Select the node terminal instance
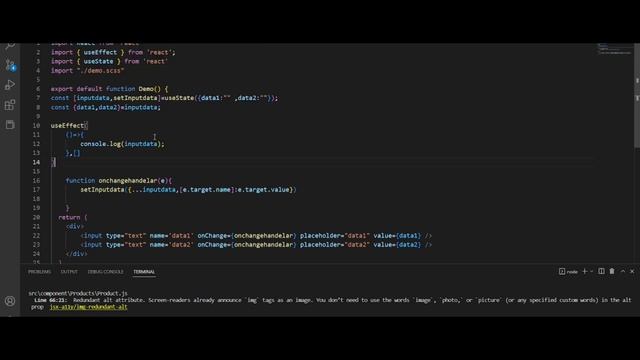This screenshot has height=360, width=640. click(x=568, y=271)
